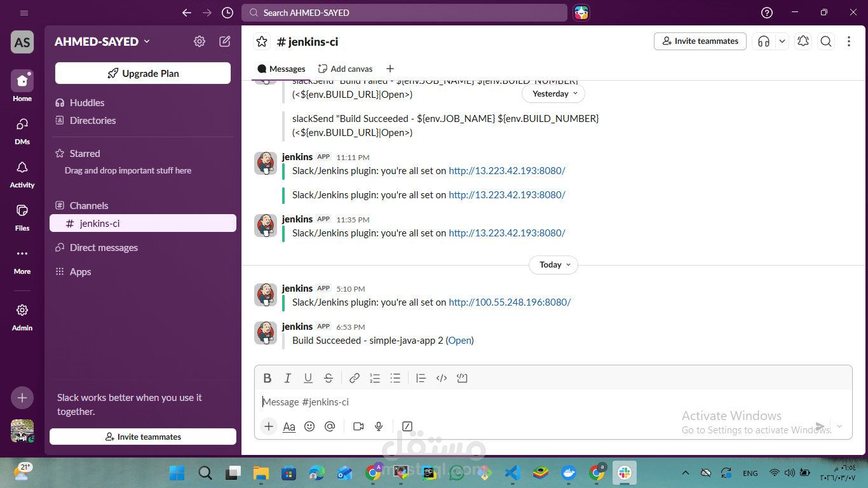Screen dimensions: 868x488
Task: Open the colorful Slack AI icon beside search
Action: [x=581, y=13]
